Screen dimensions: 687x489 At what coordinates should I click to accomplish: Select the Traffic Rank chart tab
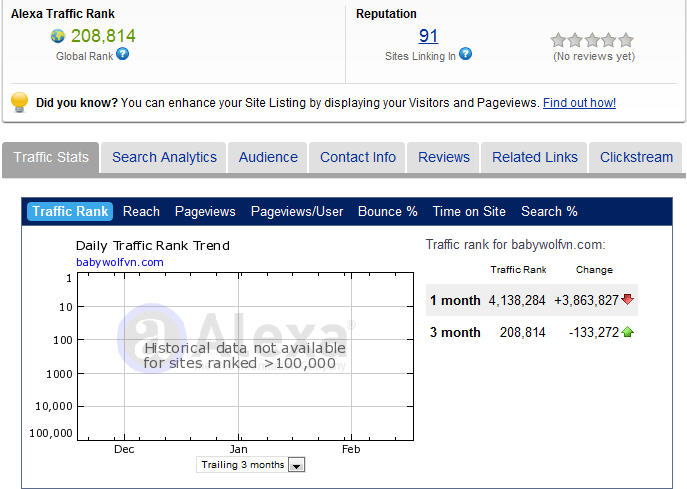tap(70, 211)
